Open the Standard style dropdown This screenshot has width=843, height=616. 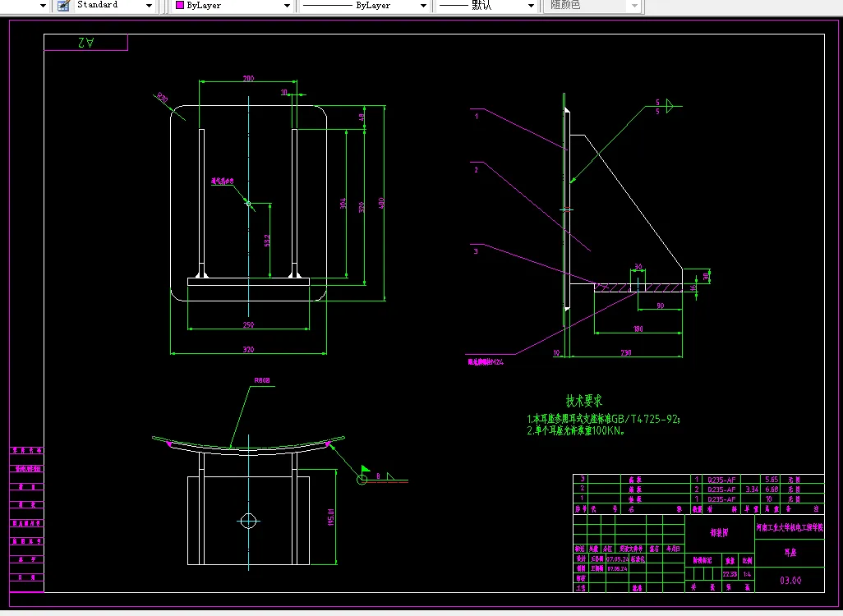pos(149,6)
